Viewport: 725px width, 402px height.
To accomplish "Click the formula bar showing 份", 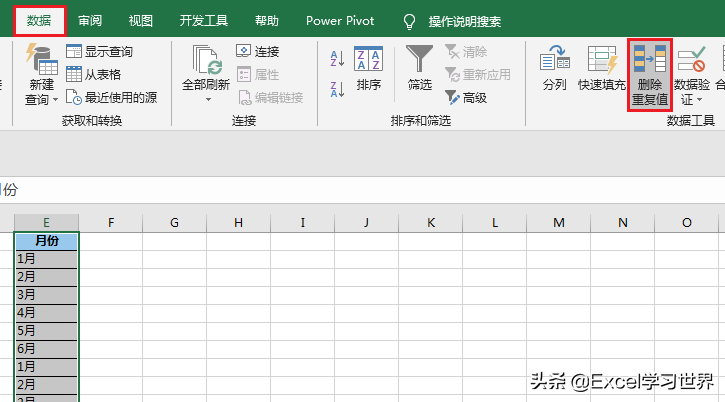I will coord(362,190).
